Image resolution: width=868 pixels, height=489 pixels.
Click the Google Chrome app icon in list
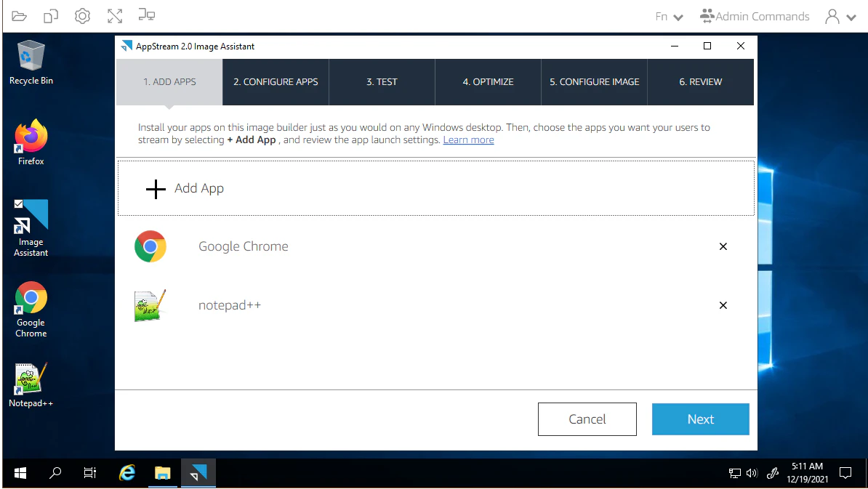point(150,247)
